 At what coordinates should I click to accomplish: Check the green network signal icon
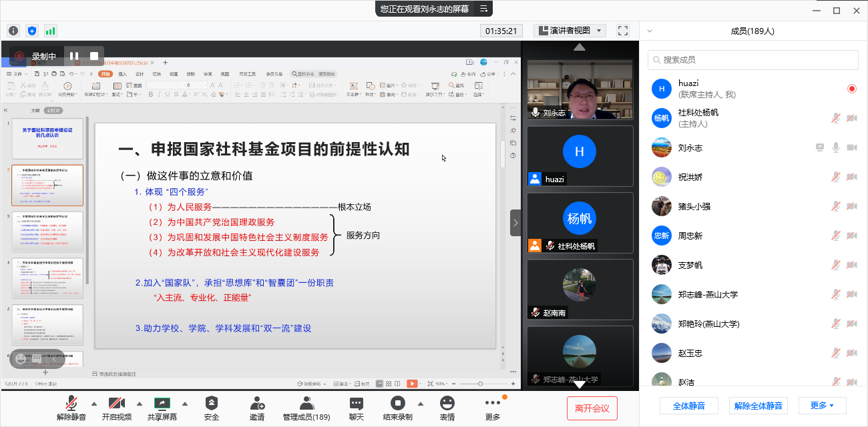[51, 31]
